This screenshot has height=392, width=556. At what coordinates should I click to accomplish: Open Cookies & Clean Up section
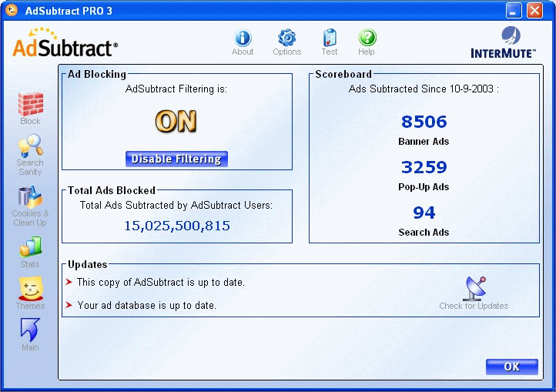coord(30,206)
